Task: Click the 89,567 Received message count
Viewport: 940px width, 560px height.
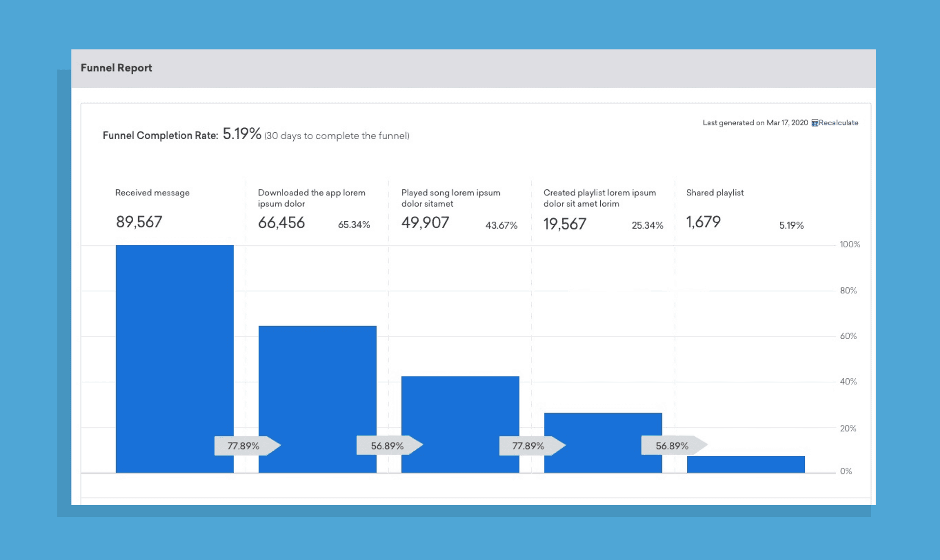Action: (140, 222)
